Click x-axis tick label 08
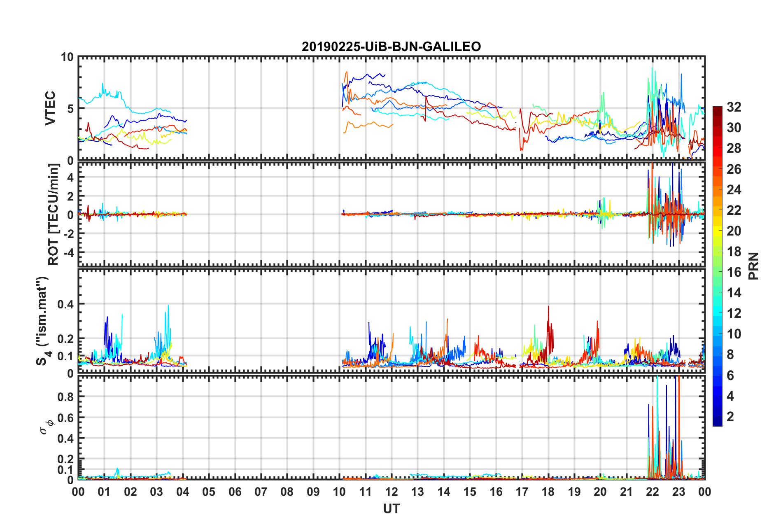 (287, 492)
